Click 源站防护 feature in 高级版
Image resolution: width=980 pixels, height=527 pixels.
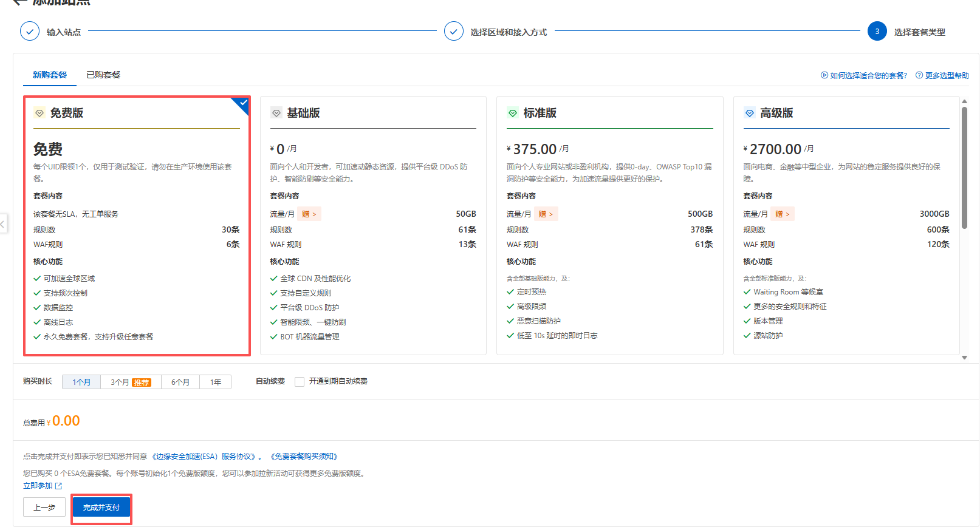point(768,336)
